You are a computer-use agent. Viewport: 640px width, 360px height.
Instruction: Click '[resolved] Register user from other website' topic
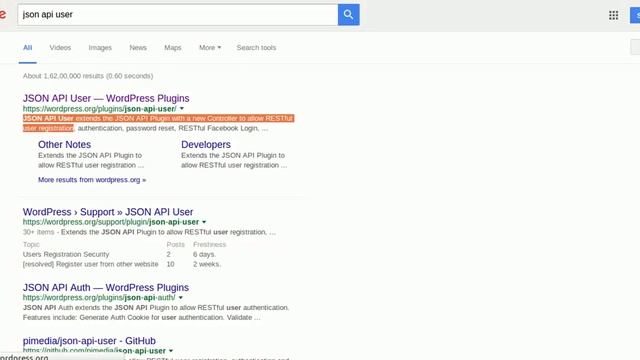[91, 264]
